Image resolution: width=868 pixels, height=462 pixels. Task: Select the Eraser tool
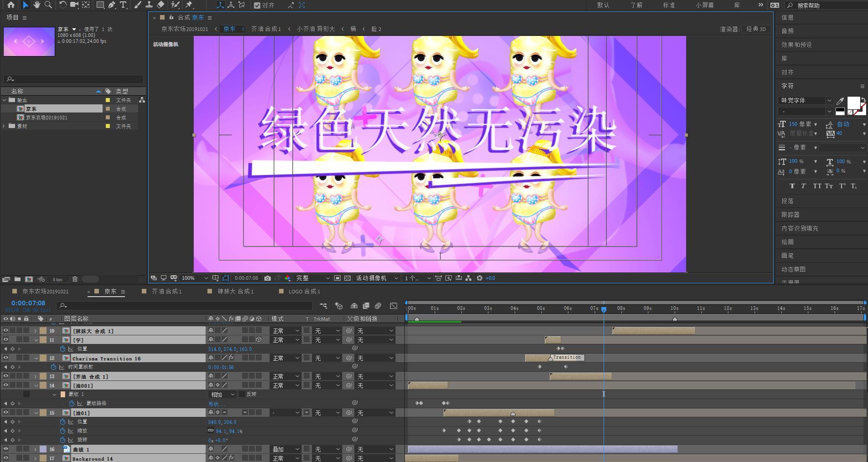click(x=160, y=5)
